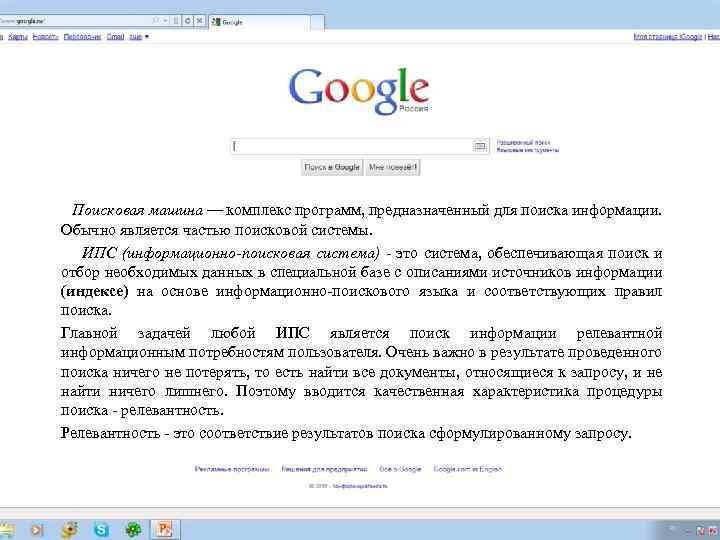Viewport: 720px width, 540px height.
Task: Open the 'Переводчик' link in top bar
Action: 82,37
